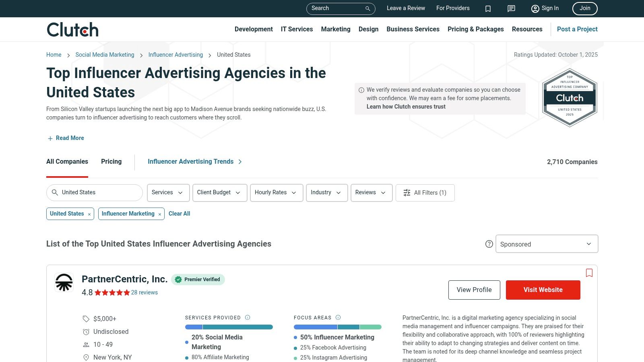Bookmark the PartnerCentric, Inc. listing
The width and height of the screenshot is (644, 362).
pos(589,273)
